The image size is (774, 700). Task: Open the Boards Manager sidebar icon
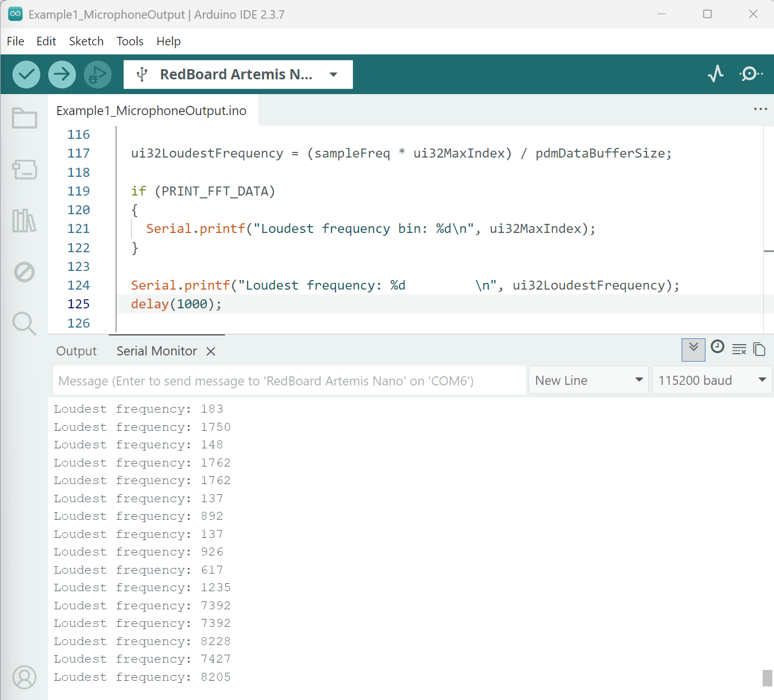click(x=24, y=169)
